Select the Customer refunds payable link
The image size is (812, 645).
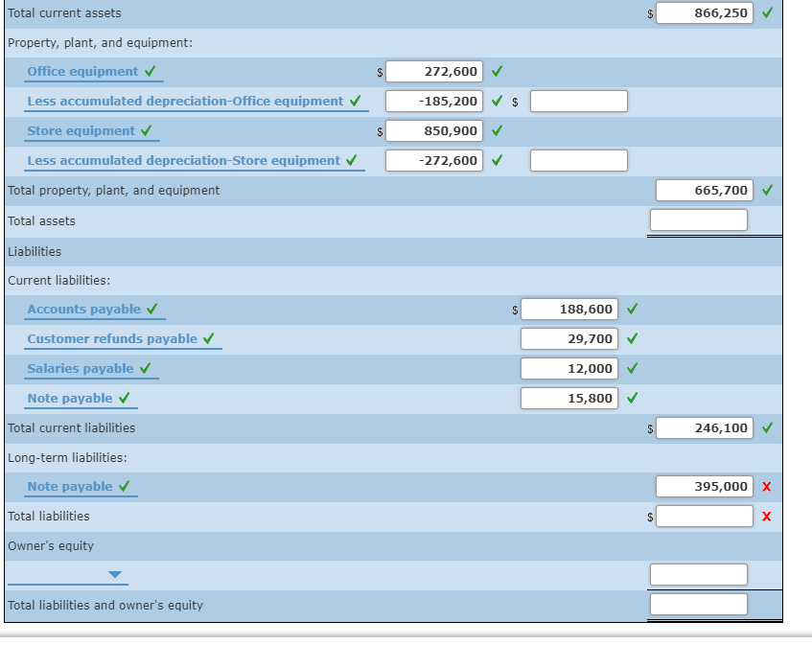(112, 338)
